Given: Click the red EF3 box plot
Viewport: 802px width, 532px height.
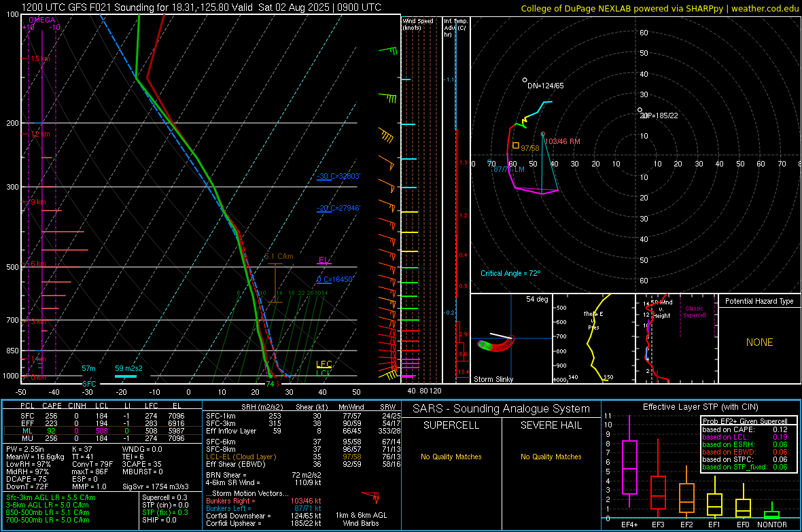Looking at the screenshot, I should (658, 479).
